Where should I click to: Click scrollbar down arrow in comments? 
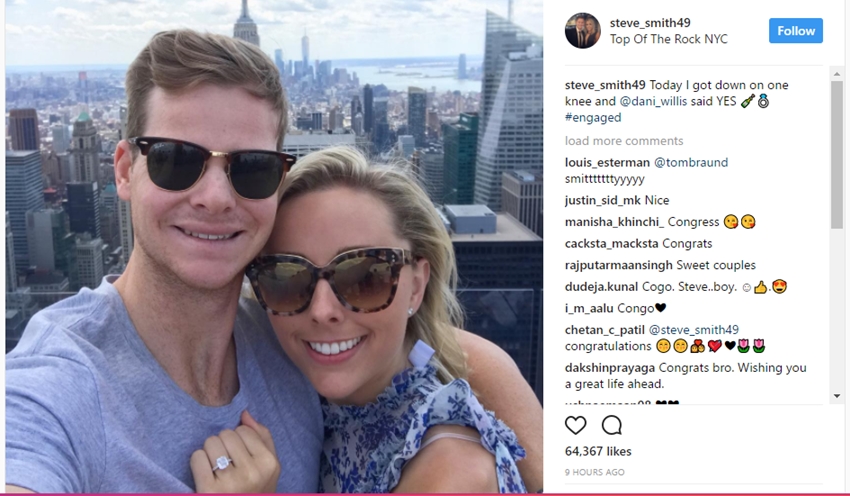click(x=836, y=396)
